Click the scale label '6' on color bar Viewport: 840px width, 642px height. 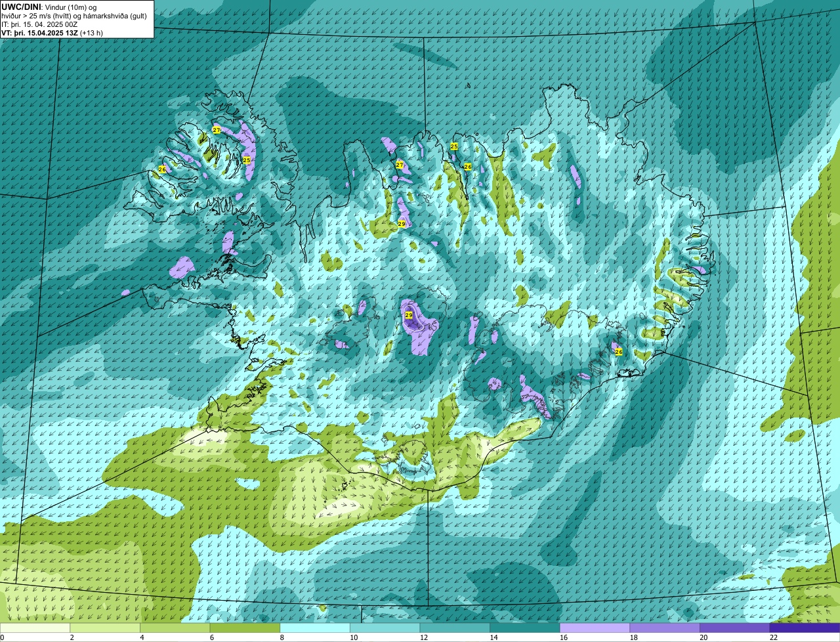click(x=212, y=637)
